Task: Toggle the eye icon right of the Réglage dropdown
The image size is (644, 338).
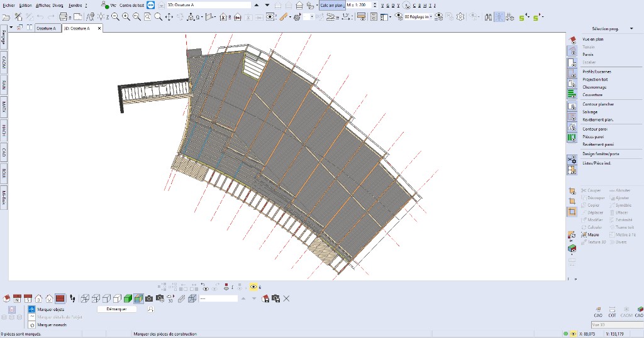Action: [x=438, y=17]
